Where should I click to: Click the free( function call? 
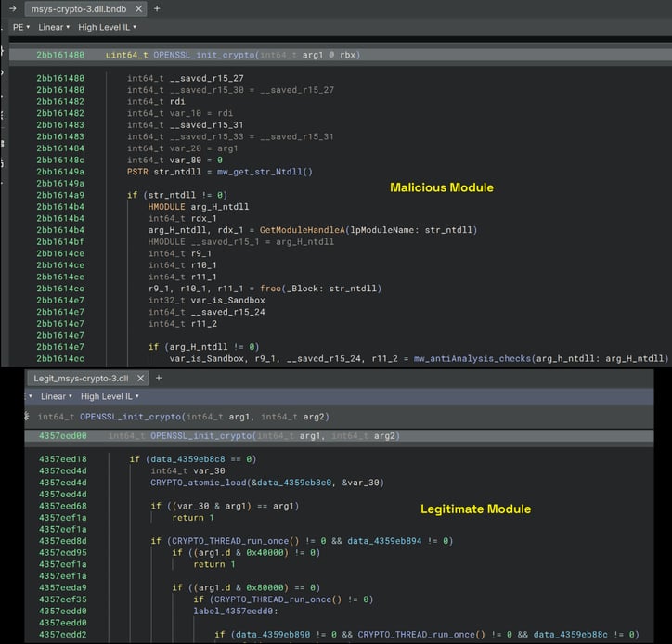(270, 289)
